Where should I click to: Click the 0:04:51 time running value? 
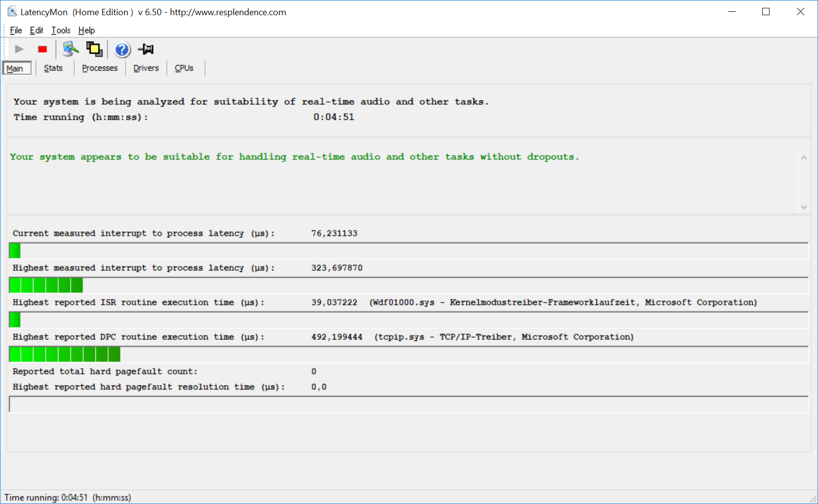click(334, 117)
